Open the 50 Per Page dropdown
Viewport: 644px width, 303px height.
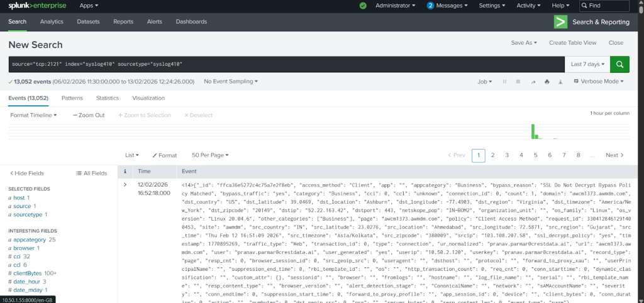pyautogui.click(x=210, y=155)
